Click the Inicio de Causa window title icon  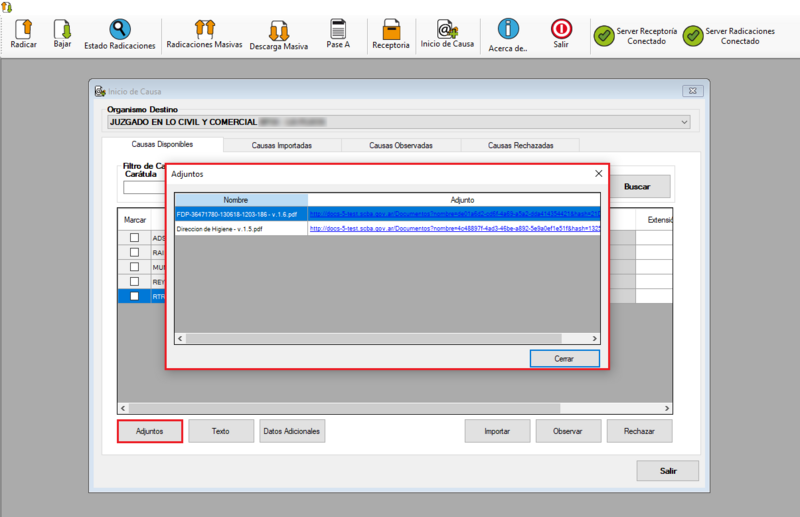tap(100, 91)
